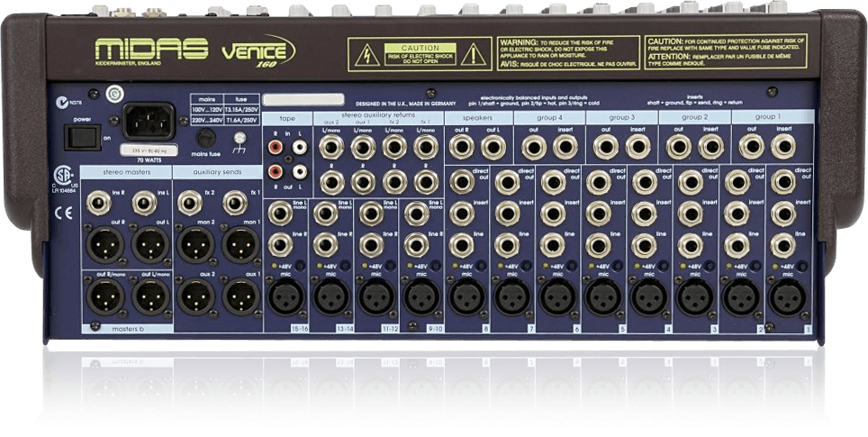
Task: Click the speakers out L jack
Action: click(493, 147)
